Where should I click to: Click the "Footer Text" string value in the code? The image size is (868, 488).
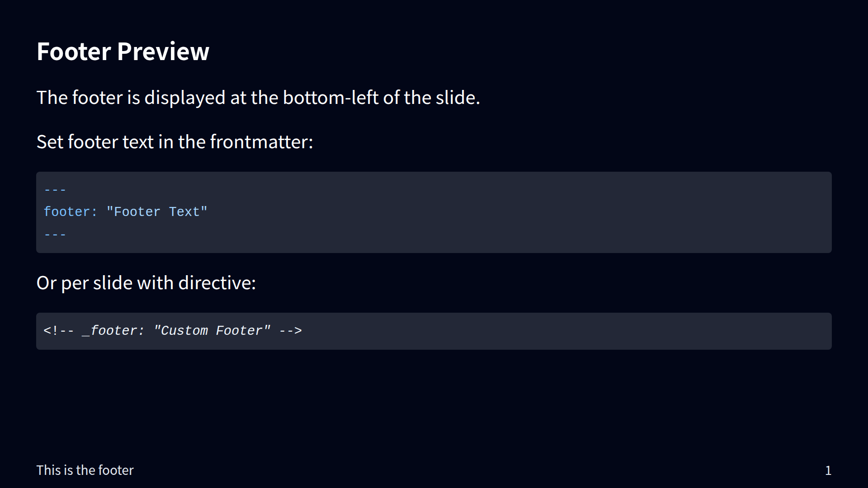coord(157,212)
